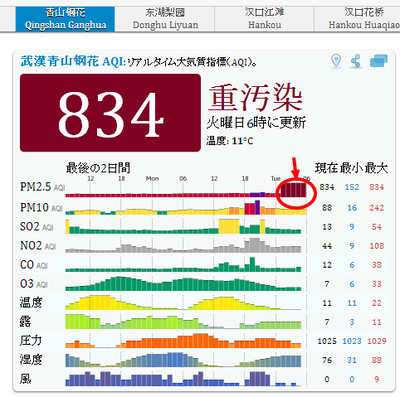
Task: Click the PM2.5 minimum value 152
Action: click(x=352, y=187)
